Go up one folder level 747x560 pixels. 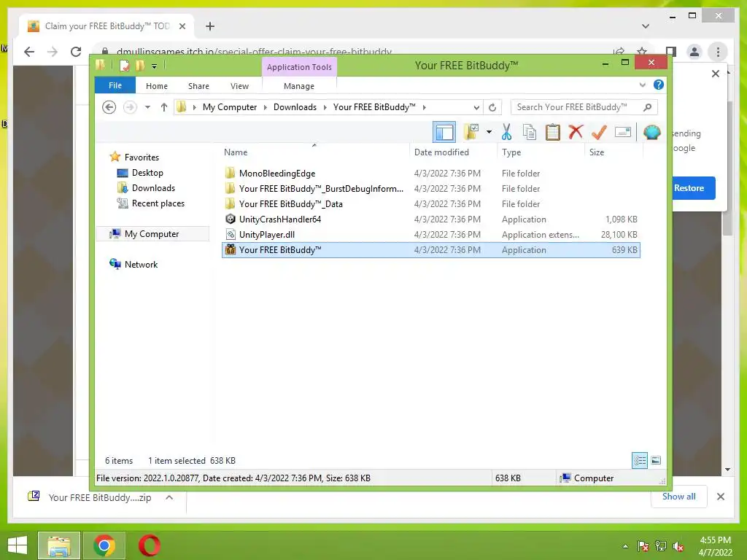coord(164,107)
